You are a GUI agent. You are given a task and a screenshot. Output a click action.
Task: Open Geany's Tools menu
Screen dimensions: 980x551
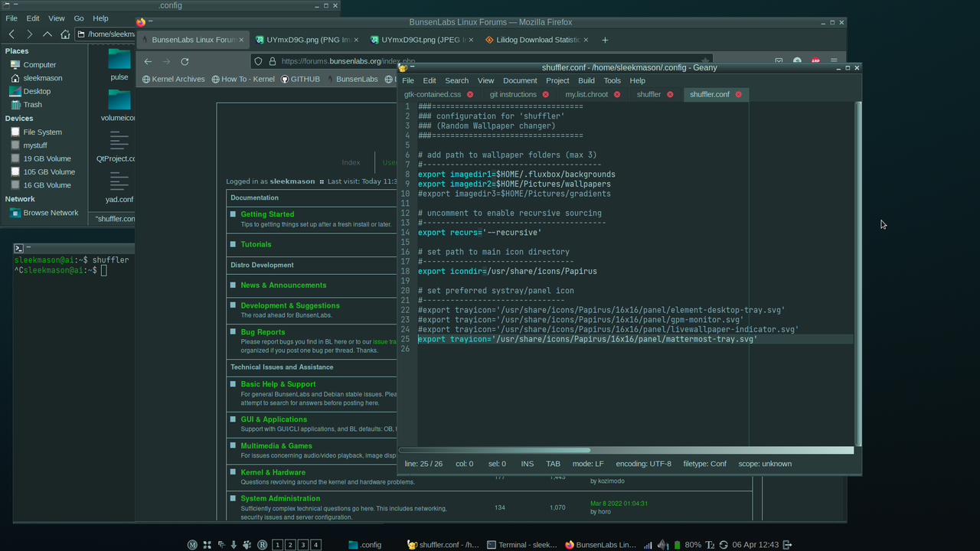point(612,80)
